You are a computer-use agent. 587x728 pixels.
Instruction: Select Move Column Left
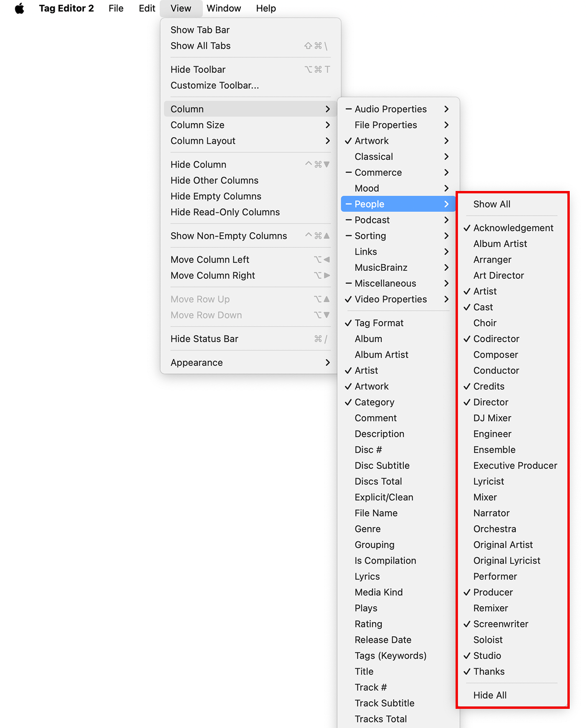pos(250,260)
